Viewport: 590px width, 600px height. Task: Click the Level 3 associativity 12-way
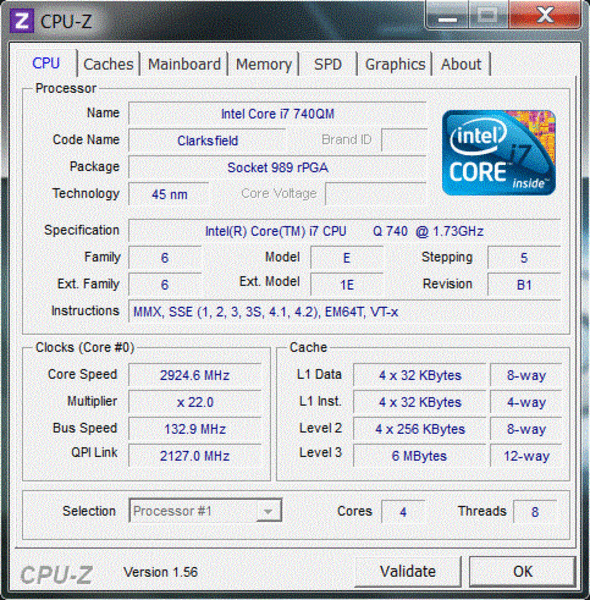click(x=526, y=456)
